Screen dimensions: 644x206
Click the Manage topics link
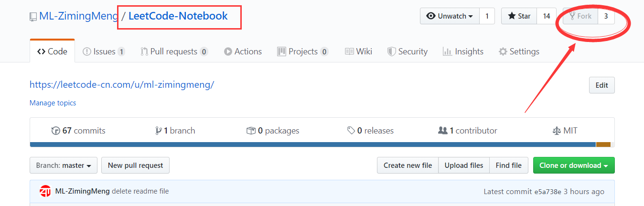point(53,103)
